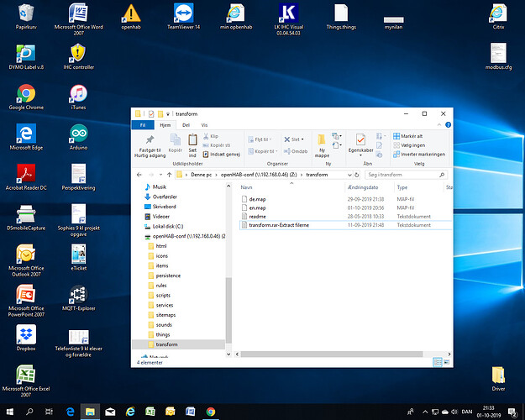Image resolution: width=525 pixels, height=420 pixels.
Task: Open MQTT-Explorer desktop icon
Action: tap(79, 298)
